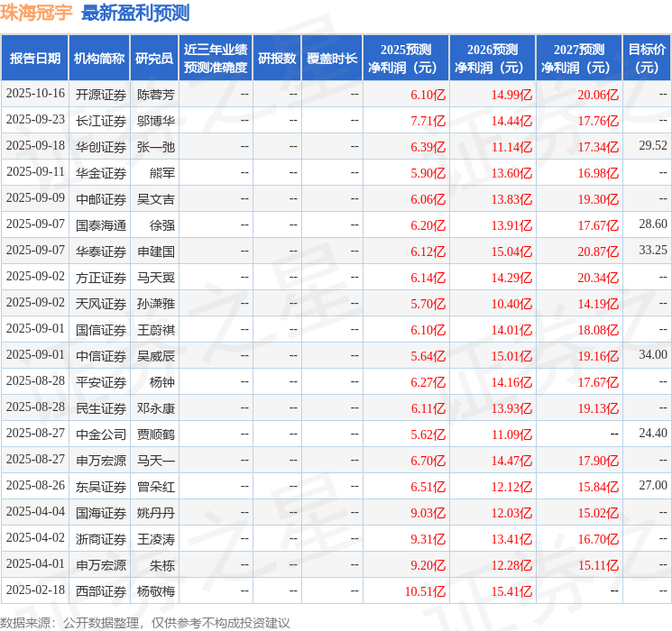Select analyst name 陈蓉芳
672x631 pixels.
(155, 95)
